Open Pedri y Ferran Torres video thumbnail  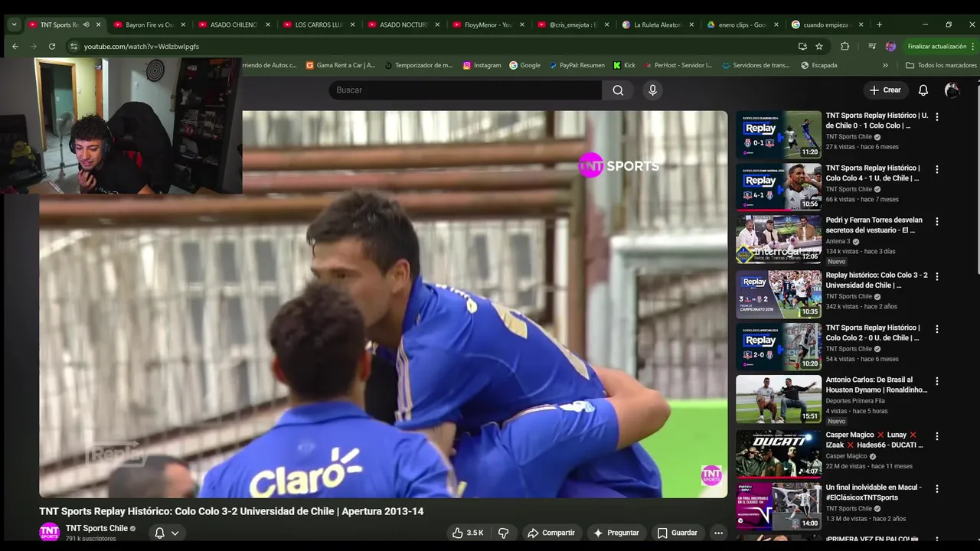779,239
